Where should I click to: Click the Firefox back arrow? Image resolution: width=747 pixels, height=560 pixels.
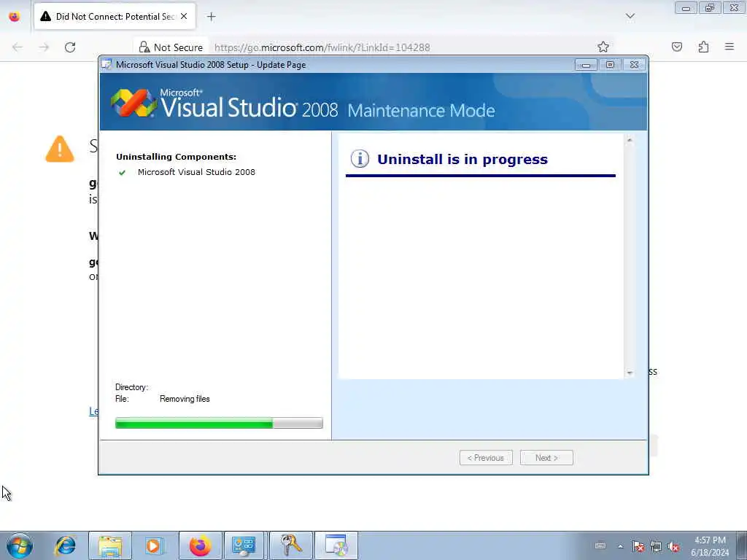click(x=18, y=47)
